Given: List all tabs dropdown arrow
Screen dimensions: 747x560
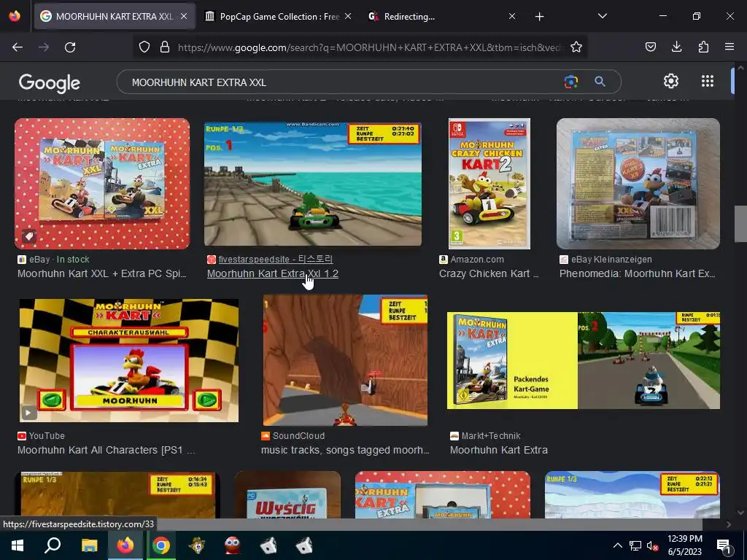Looking at the screenshot, I should point(602,16).
